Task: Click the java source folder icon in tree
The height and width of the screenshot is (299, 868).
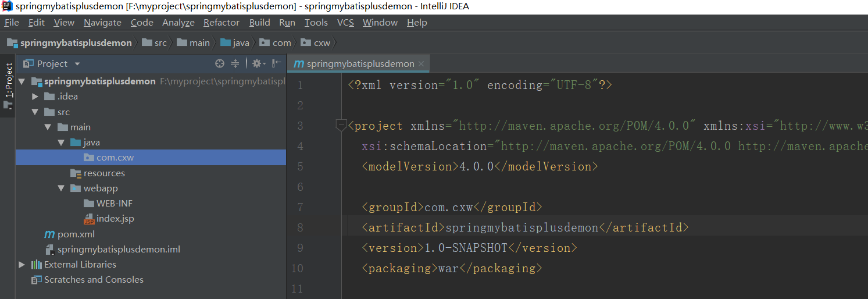Action: pyautogui.click(x=76, y=142)
